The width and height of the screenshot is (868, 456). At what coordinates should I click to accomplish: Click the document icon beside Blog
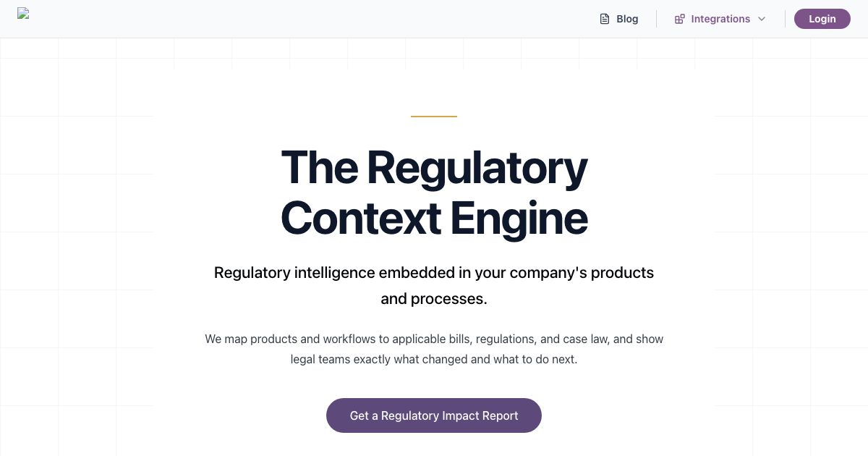pos(605,19)
